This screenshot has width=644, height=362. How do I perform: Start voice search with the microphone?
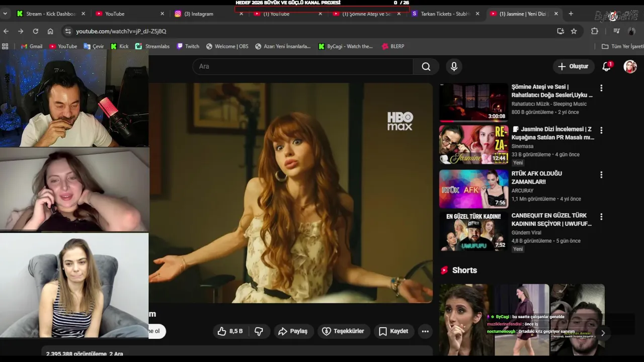454,66
